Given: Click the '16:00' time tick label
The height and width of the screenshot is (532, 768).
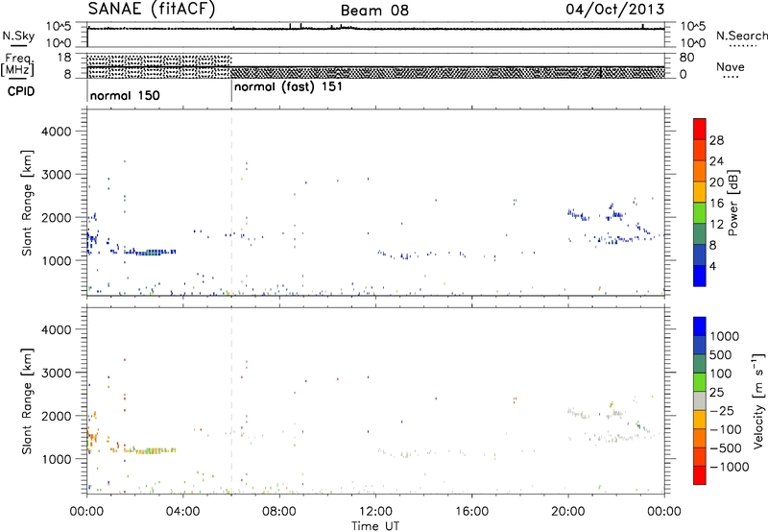Looking at the screenshot, I should (x=471, y=512).
